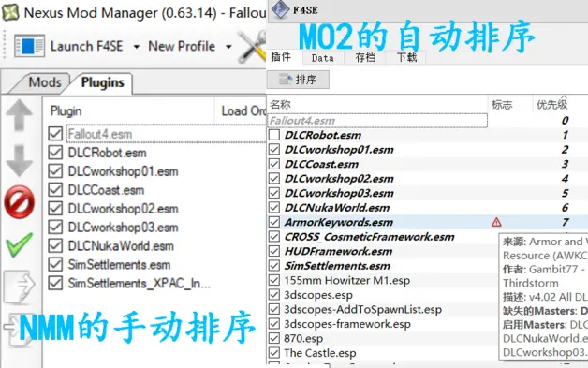588x368 pixels.
Task: Move plugin up with the up arrow
Action: tap(19, 115)
